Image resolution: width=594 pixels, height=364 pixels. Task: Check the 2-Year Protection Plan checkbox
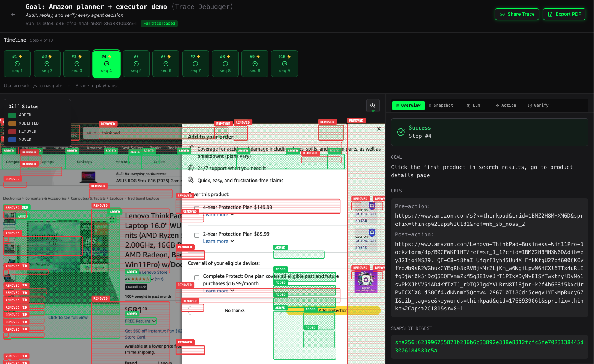click(196, 235)
